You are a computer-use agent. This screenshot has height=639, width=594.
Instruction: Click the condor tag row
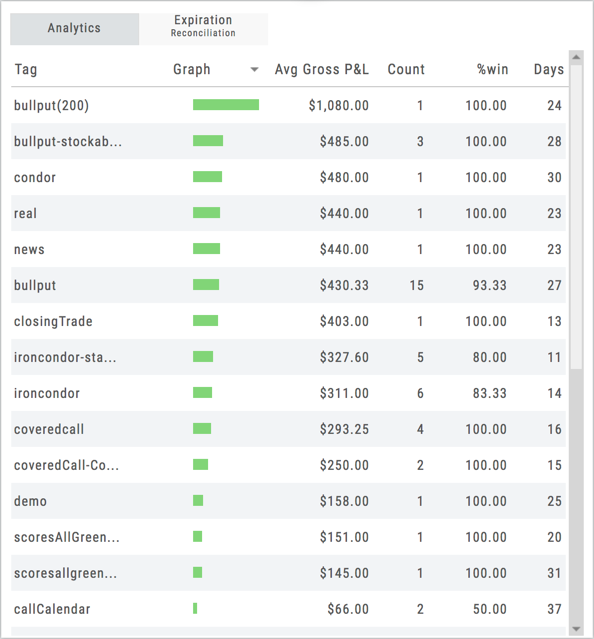tap(288, 177)
